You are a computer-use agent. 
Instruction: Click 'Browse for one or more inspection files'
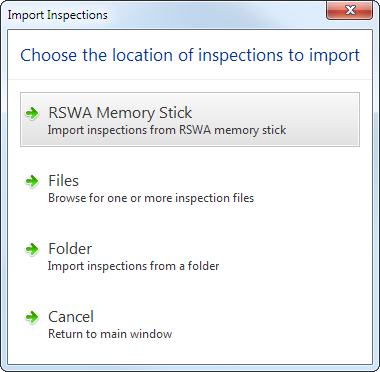[x=151, y=198]
